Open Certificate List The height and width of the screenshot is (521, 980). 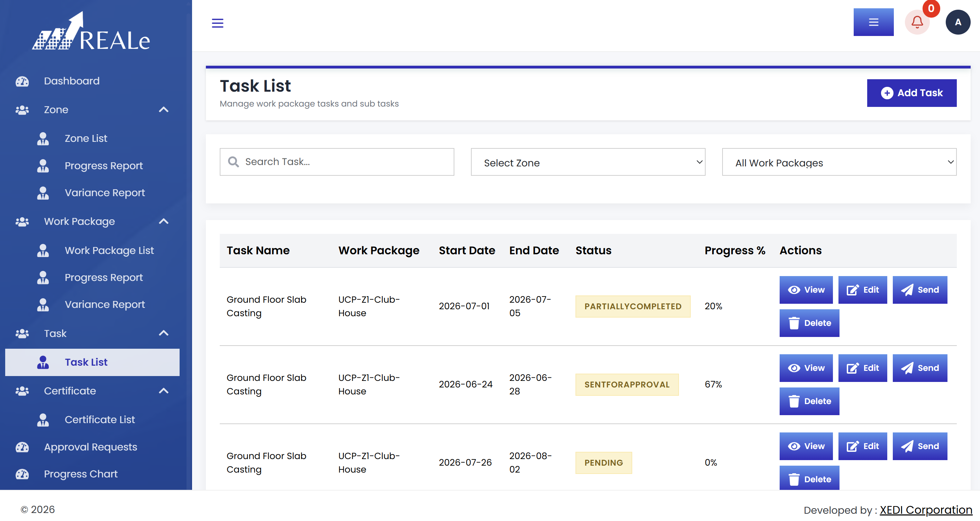click(x=100, y=420)
